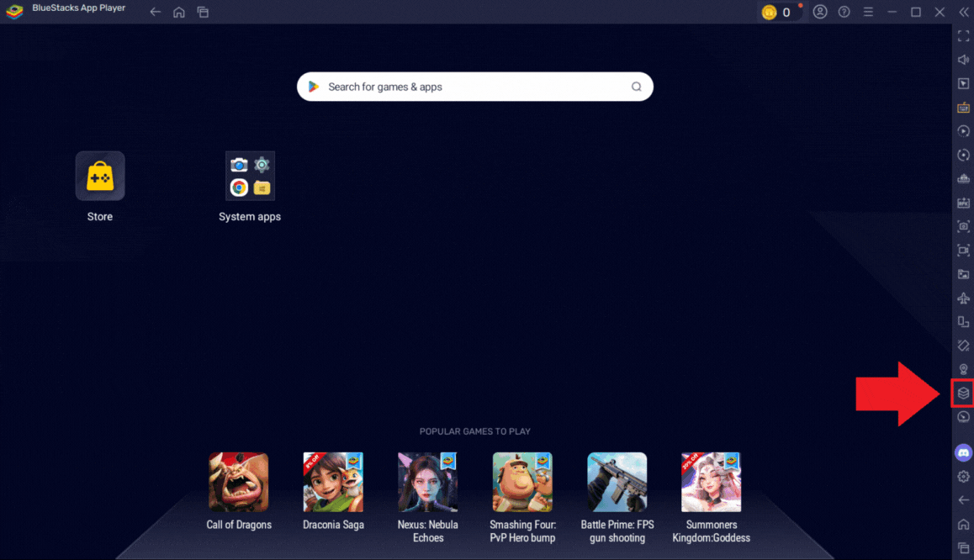Image resolution: width=974 pixels, height=560 pixels.
Task: Open the Store app
Action: 100,177
